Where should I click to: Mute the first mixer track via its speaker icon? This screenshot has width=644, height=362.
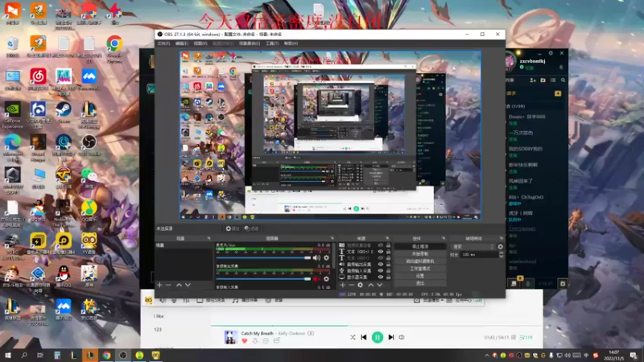[x=316, y=257]
